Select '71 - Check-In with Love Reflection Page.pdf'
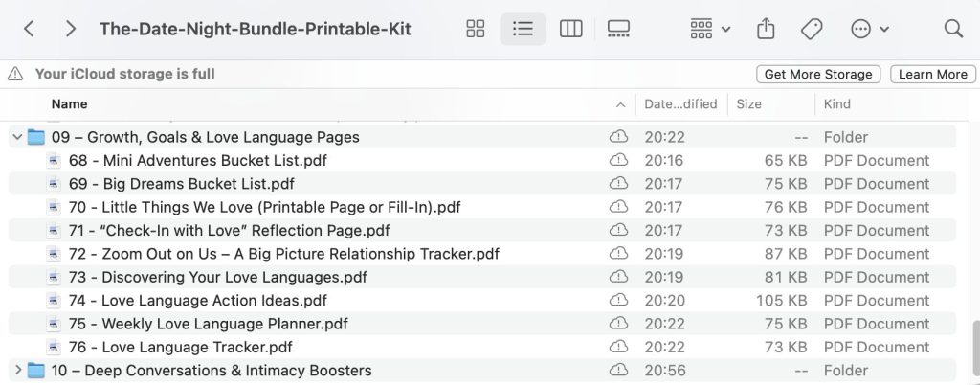Viewport: 980px width, 385px height. (229, 231)
